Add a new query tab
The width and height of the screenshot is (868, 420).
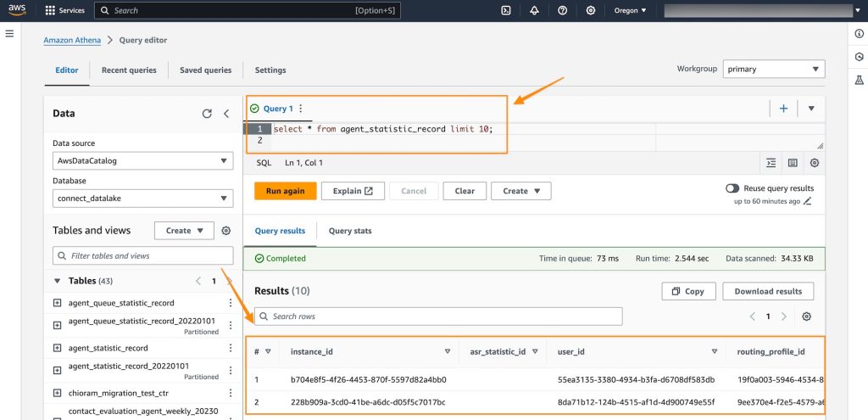pyautogui.click(x=783, y=109)
